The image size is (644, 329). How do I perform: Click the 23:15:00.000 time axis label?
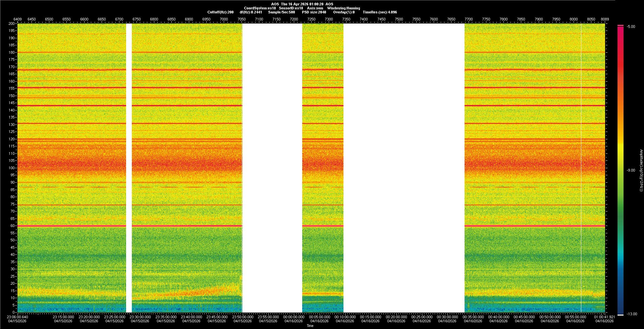(x=63, y=317)
